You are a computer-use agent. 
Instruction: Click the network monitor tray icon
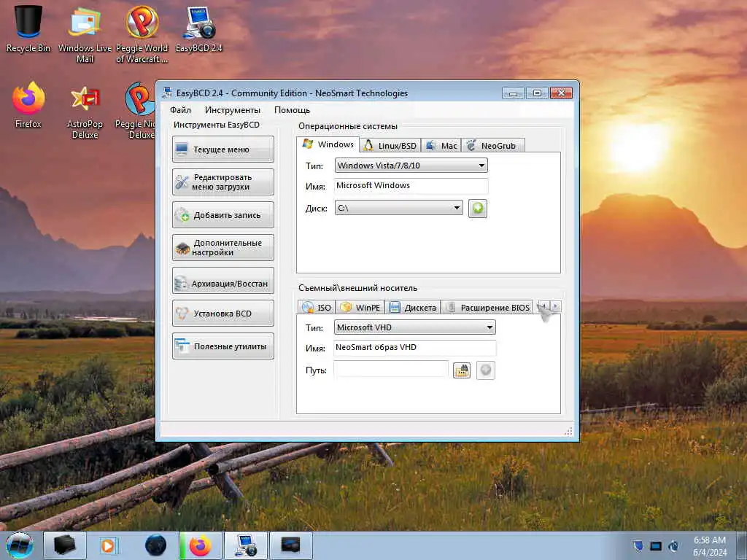click(656, 545)
